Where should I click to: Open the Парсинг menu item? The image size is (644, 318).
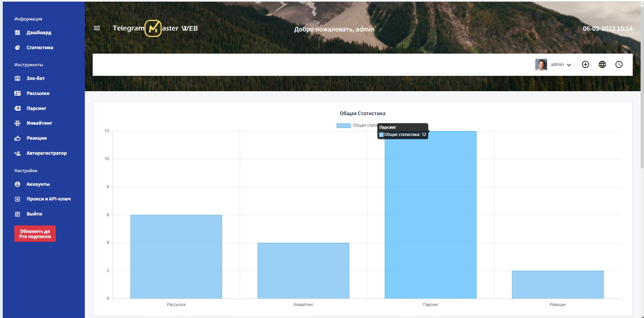pos(36,108)
